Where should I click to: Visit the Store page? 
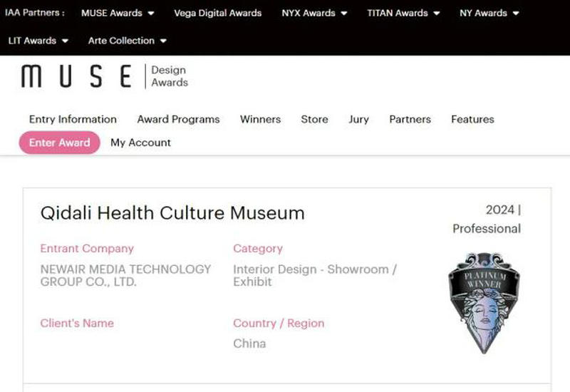tap(314, 119)
